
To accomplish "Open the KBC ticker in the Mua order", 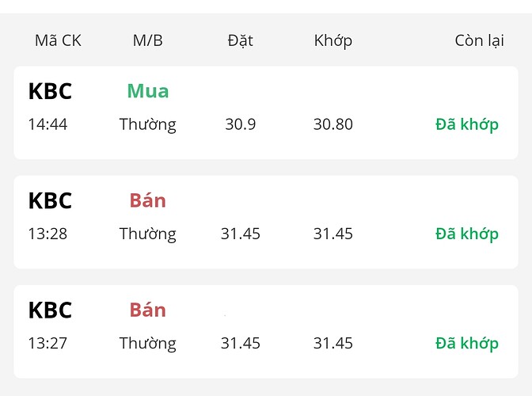I will (50, 92).
